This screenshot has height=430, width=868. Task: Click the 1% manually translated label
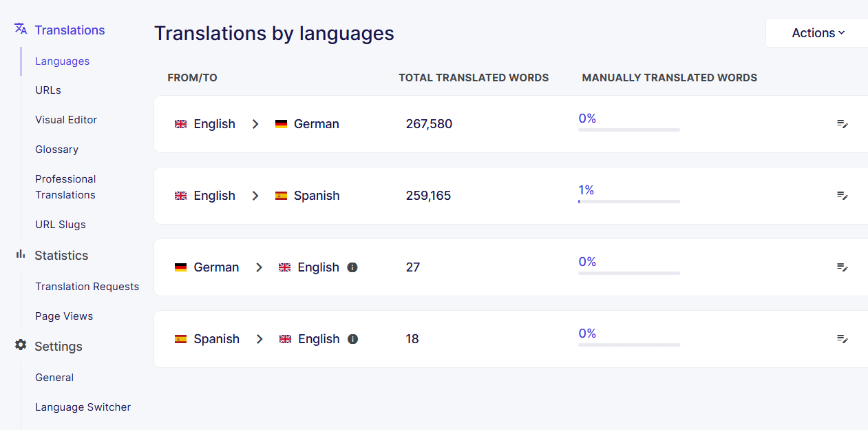tap(586, 190)
